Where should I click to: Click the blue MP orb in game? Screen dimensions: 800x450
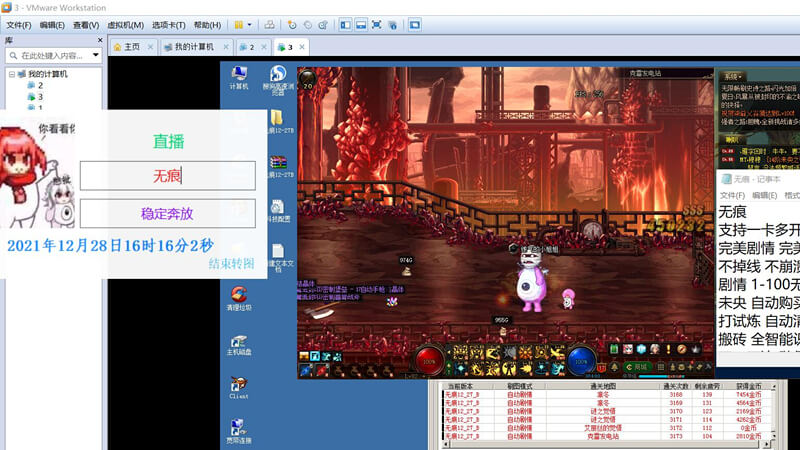pyautogui.click(x=581, y=360)
